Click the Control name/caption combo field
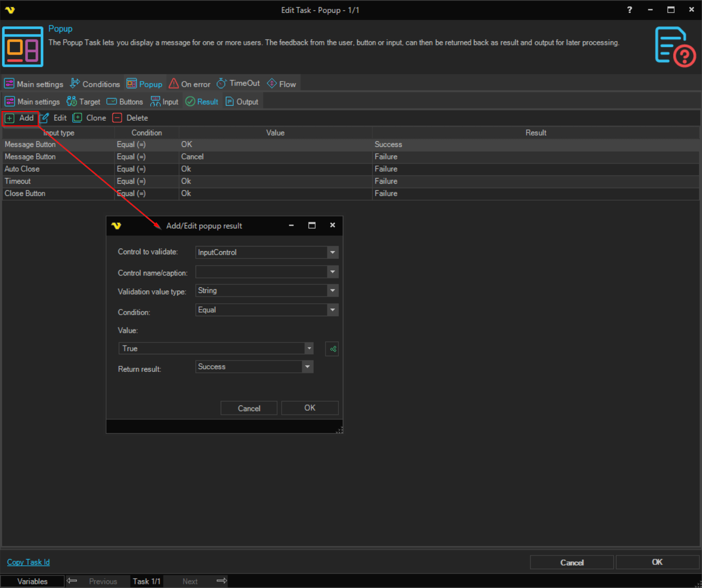 coord(262,272)
